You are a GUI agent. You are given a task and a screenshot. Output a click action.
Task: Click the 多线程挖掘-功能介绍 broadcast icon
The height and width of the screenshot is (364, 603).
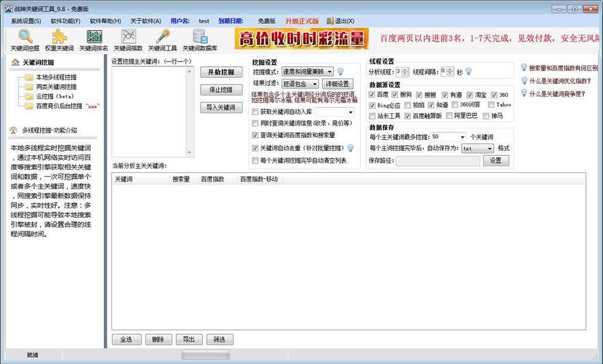(x=14, y=130)
